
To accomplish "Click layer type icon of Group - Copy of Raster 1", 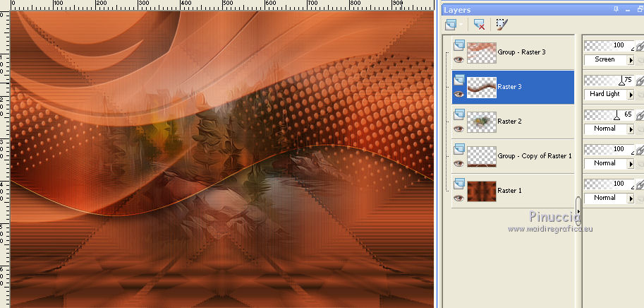I will [458, 149].
